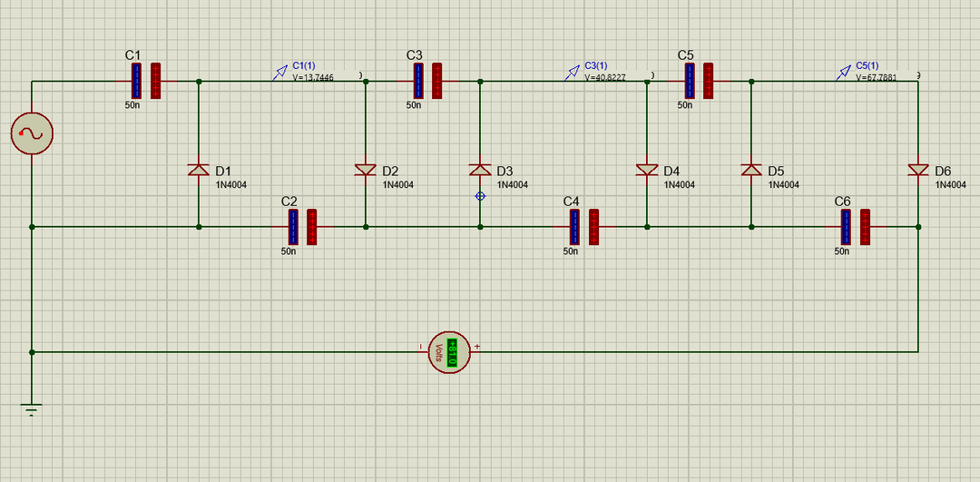Click the blue marker below D3
The height and width of the screenshot is (482, 980).
(480, 196)
